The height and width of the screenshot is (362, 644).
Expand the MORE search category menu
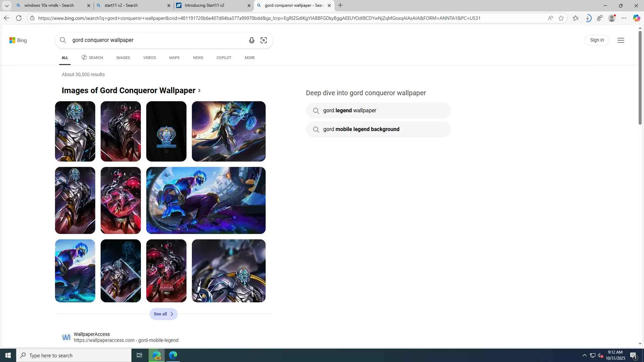tap(250, 58)
